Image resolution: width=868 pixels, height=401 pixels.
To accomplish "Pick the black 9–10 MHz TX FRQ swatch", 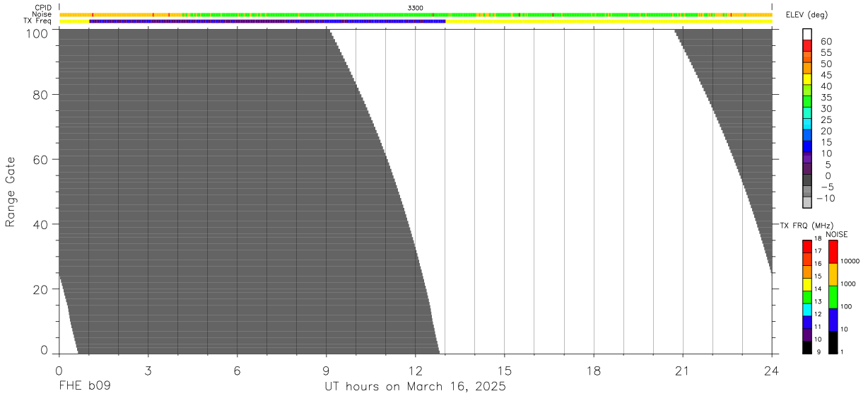I will pyautogui.click(x=807, y=347).
